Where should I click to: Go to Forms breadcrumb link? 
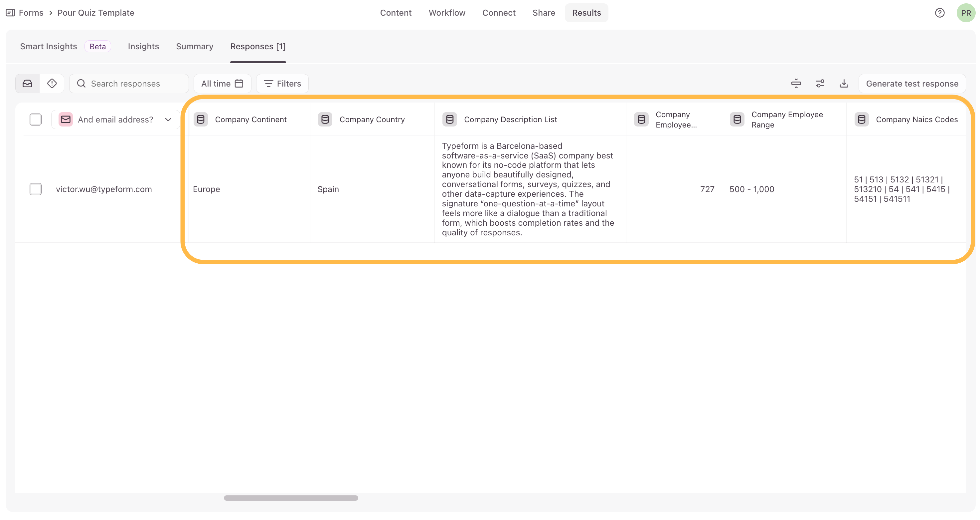(31, 13)
